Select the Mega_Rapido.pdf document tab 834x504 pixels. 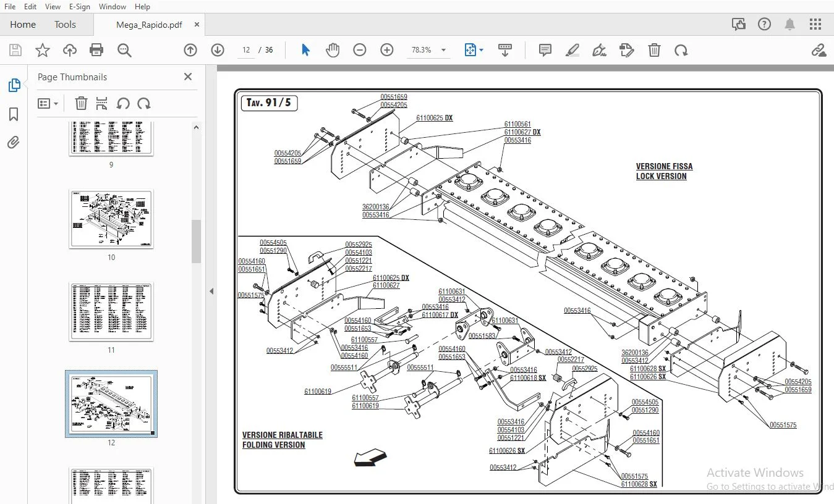[149, 25]
